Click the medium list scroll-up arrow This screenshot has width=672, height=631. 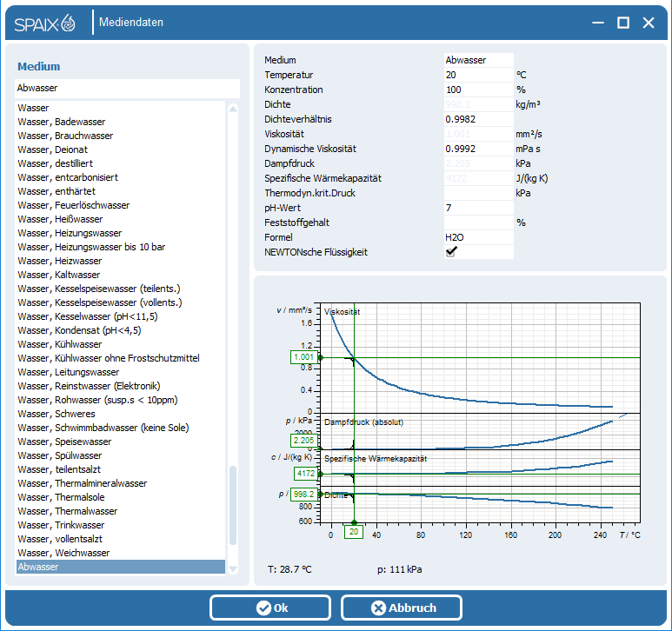tap(233, 109)
